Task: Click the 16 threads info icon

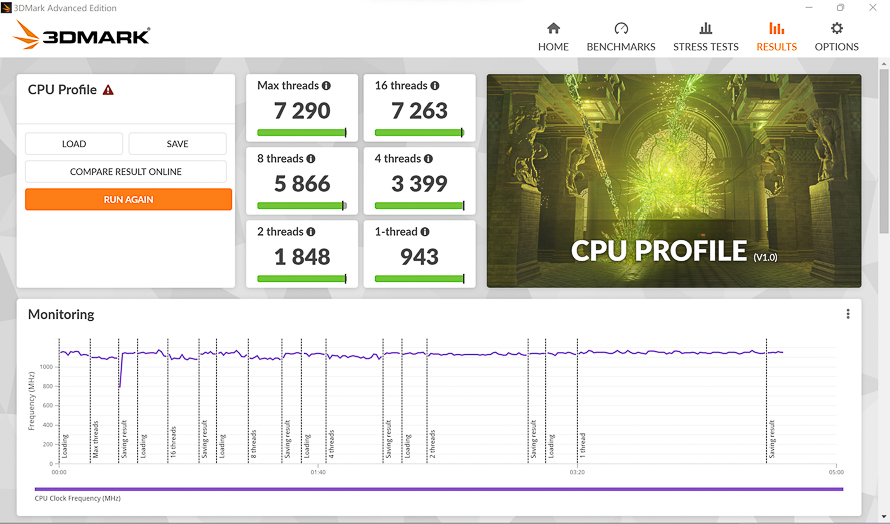Action: tap(435, 86)
